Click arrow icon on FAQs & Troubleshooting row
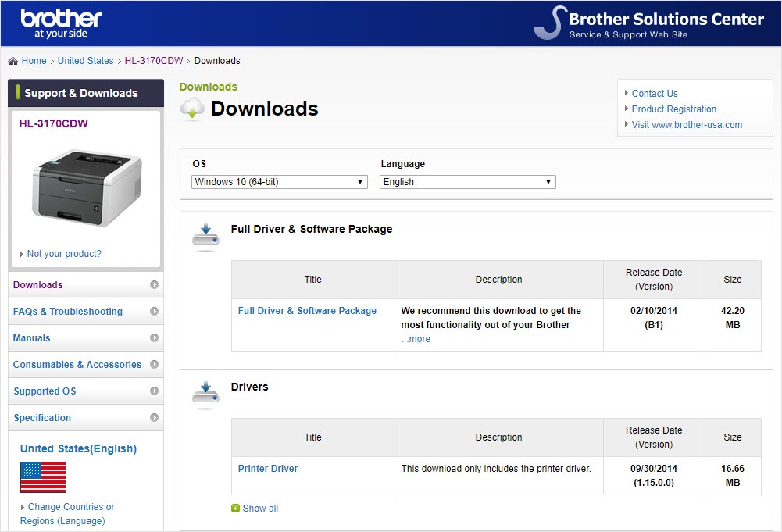The width and height of the screenshot is (782, 532). tap(154, 311)
